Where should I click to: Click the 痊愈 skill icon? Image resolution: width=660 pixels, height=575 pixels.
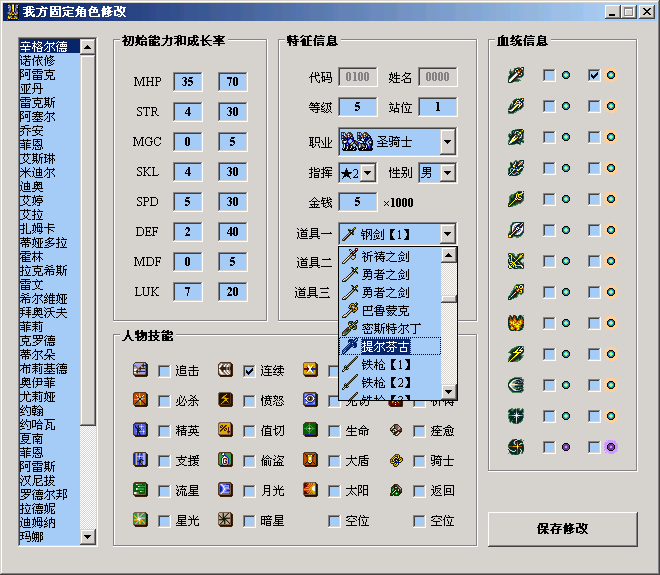(x=396, y=430)
